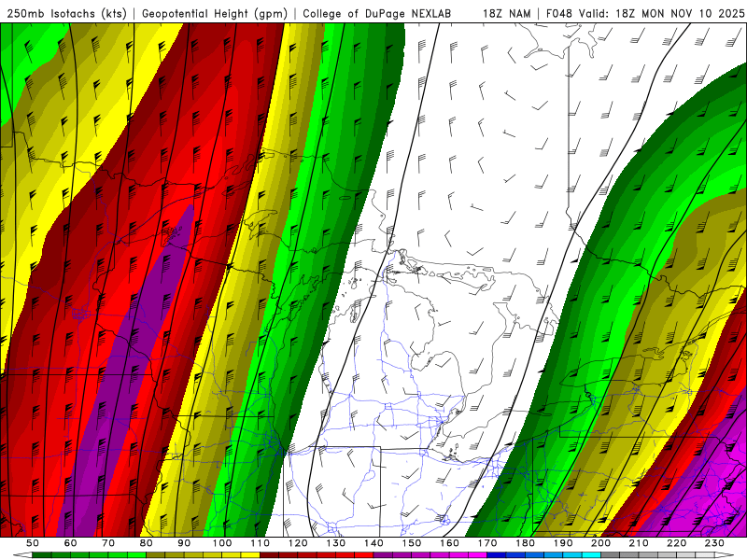Select the 'Geopotential Height (gpm)' header label

click(215, 14)
